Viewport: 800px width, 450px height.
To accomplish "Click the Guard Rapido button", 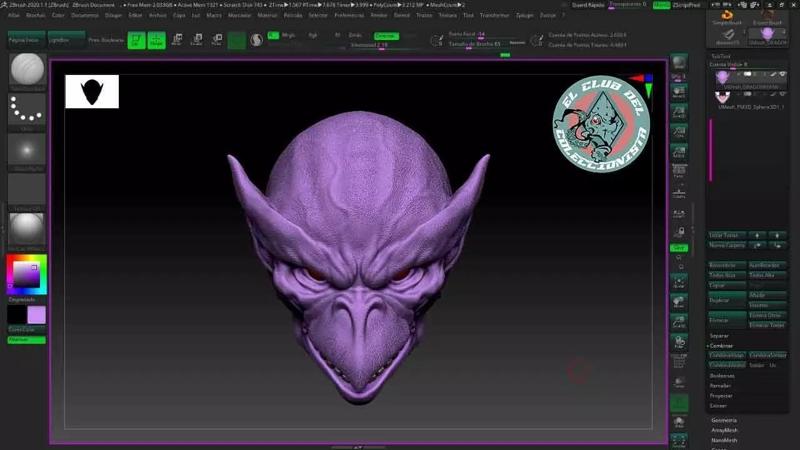I will coord(589,5).
